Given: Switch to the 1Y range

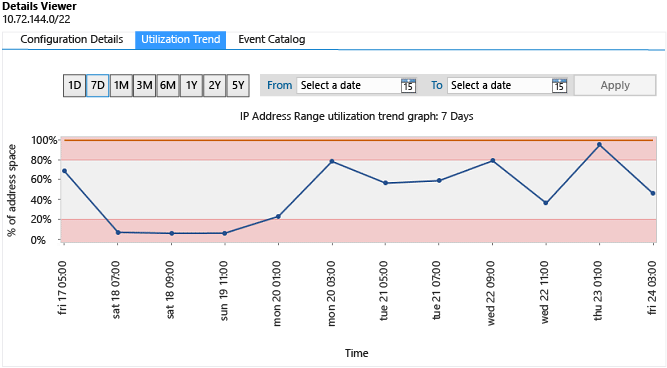Looking at the screenshot, I should [191, 86].
